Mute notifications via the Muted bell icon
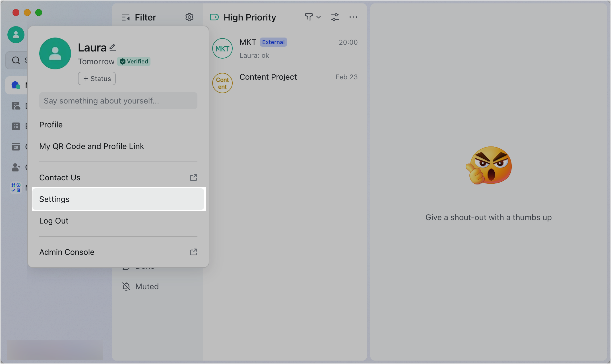611x364 pixels. [126, 286]
